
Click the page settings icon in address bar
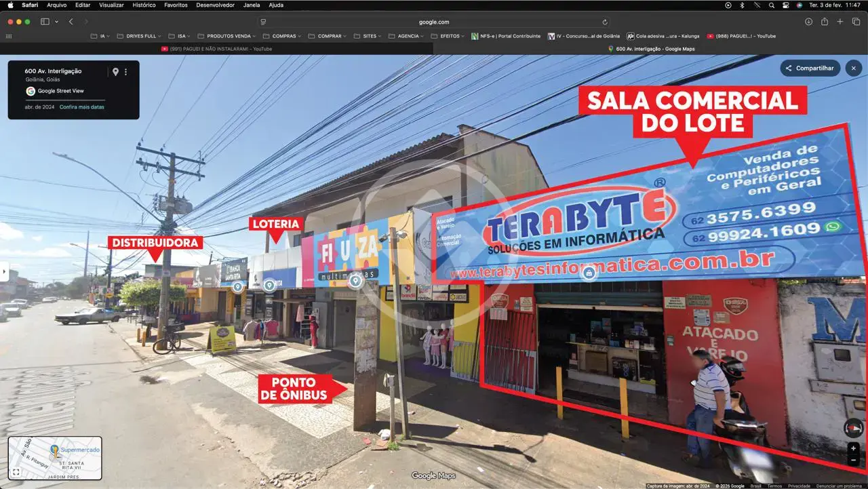[x=263, y=22]
